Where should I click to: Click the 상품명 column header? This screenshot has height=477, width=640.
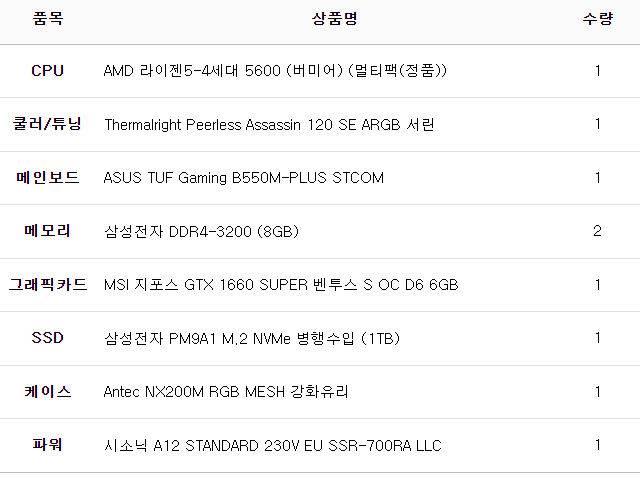point(335,19)
